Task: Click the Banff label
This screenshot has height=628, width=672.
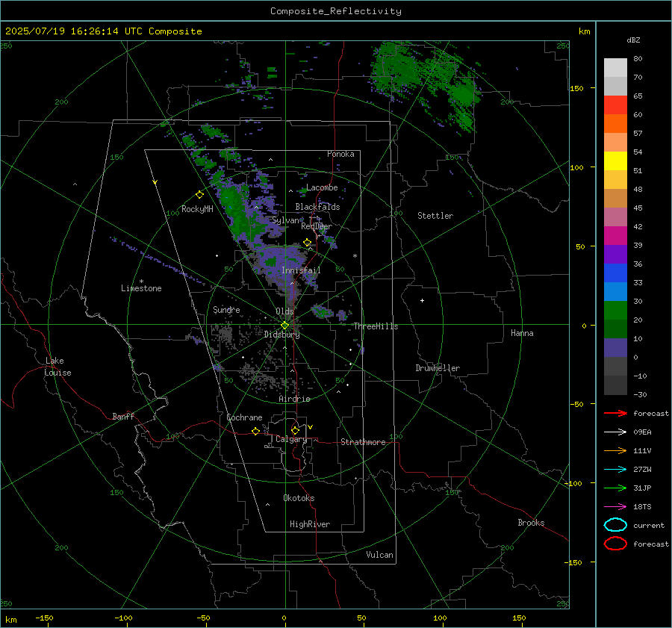Action: point(123,416)
